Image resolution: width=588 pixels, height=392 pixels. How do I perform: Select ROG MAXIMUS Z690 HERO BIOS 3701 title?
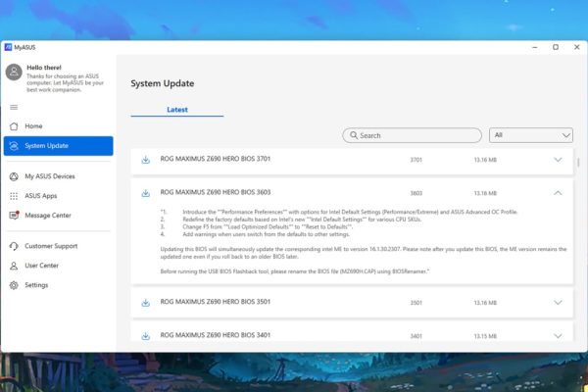click(216, 159)
